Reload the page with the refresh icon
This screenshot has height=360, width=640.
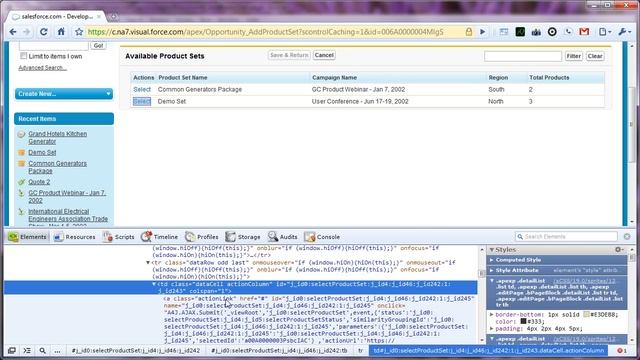click(44, 32)
